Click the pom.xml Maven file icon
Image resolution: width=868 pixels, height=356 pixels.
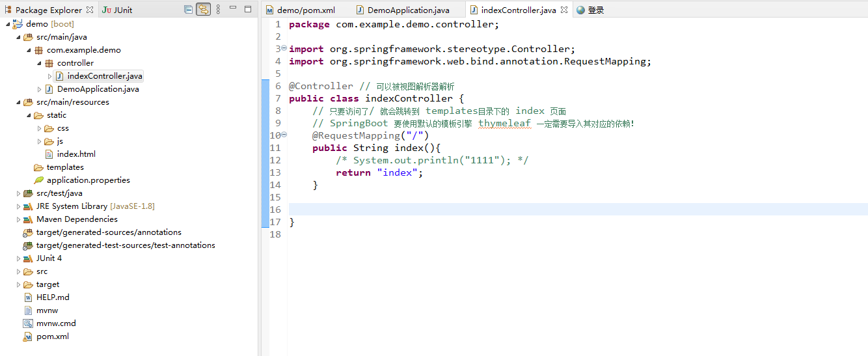pyautogui.click(x=28, y=336)
